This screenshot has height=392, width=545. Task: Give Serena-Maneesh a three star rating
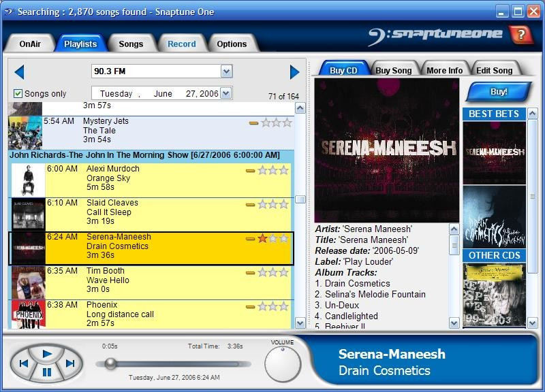pyautogui.click(x=284, y=238)
